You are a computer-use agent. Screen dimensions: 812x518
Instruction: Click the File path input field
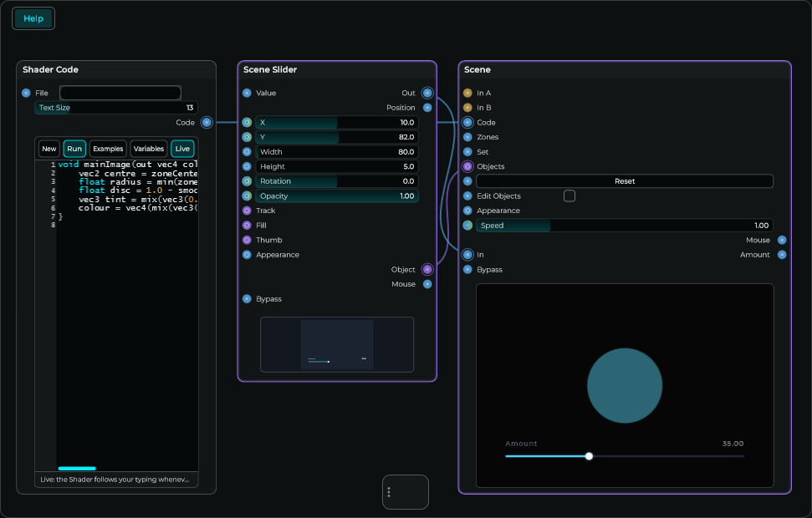point(120,93)
